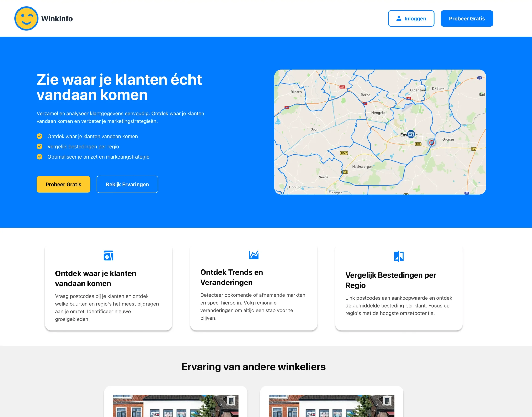Image resolution: width=532 pixels, height=417 pixels.
Task: Click the Haaksbergen label on map
Action: 362,167
